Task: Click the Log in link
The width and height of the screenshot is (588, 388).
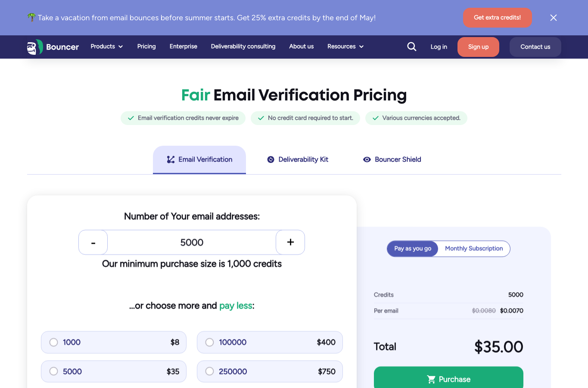Action: [x=439, y=47]
